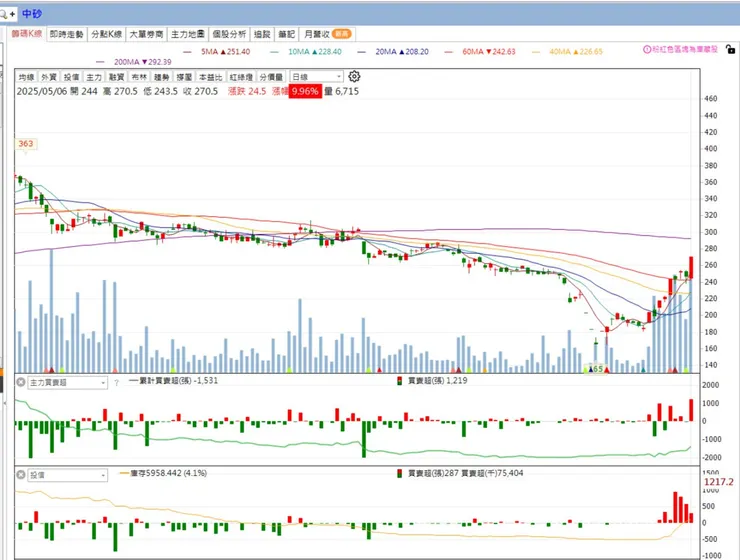Switch to the 分點K線 tab
Screen dimensions: 740x560
[107, 34]
